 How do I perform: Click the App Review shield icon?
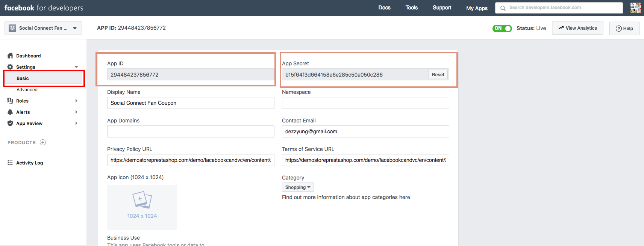(10, 123)
